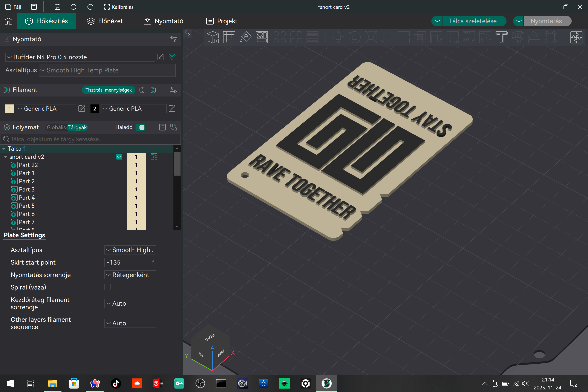The width and height of the screenshot is (588, 392).
Task: Click the Arrange all objects icon
Action: (262, 37)
